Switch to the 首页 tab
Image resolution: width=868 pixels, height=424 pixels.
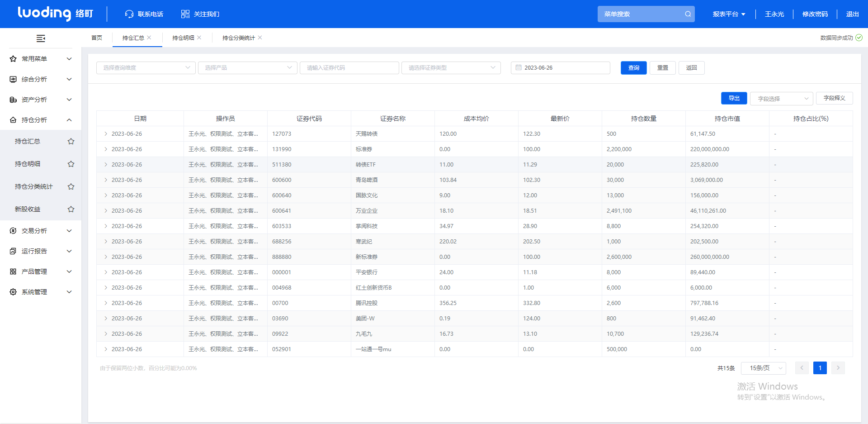point(97,38)
